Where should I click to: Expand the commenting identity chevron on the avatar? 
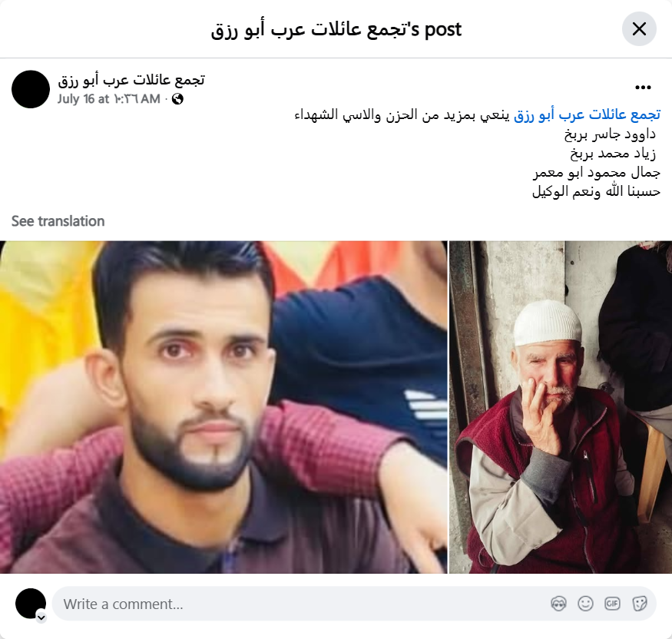41,617
